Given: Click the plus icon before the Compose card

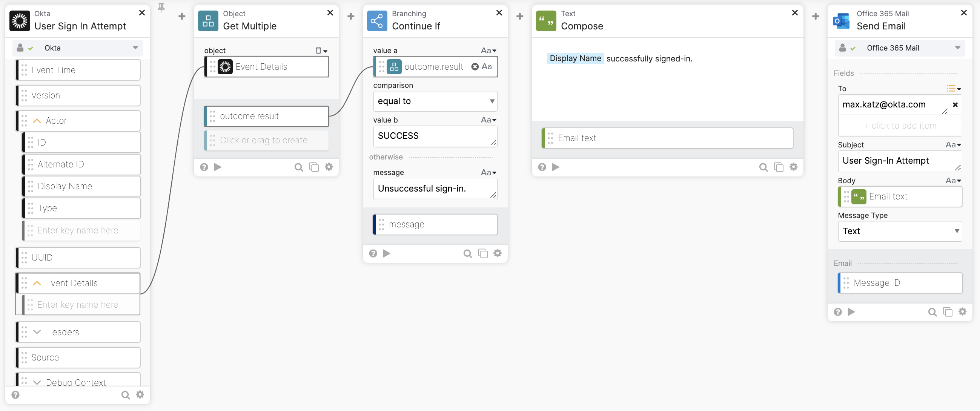Looking at the screenshot, I should click(520, 16).
